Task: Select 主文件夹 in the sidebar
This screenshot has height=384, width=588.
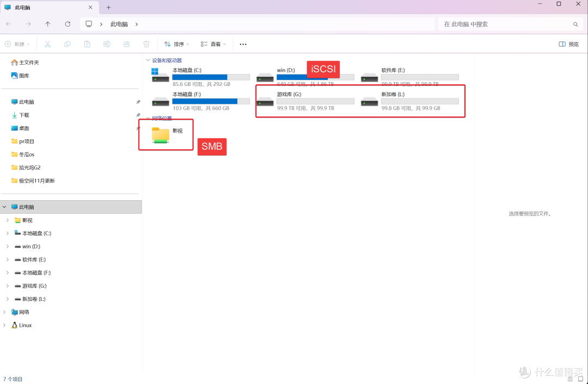Action: tap(25, 63)
